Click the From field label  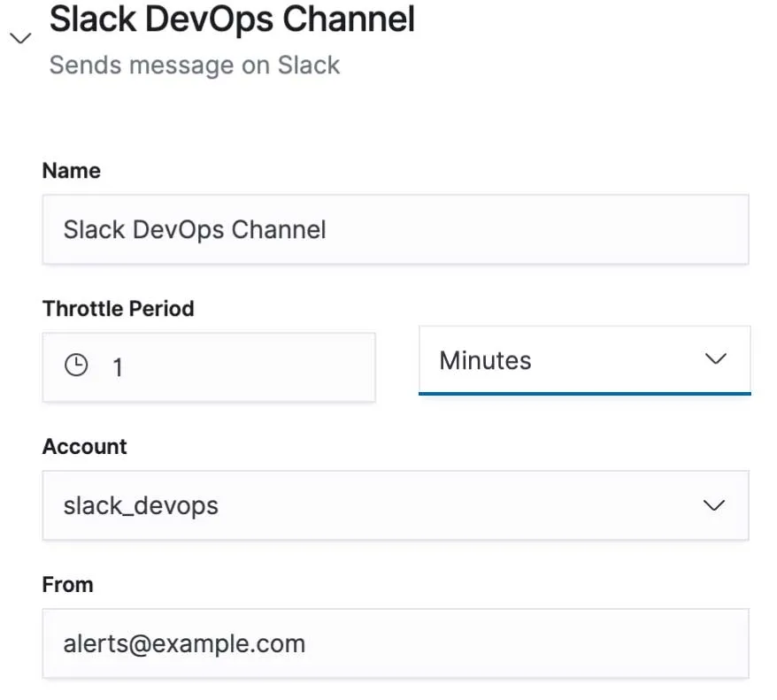pos(67,585)
